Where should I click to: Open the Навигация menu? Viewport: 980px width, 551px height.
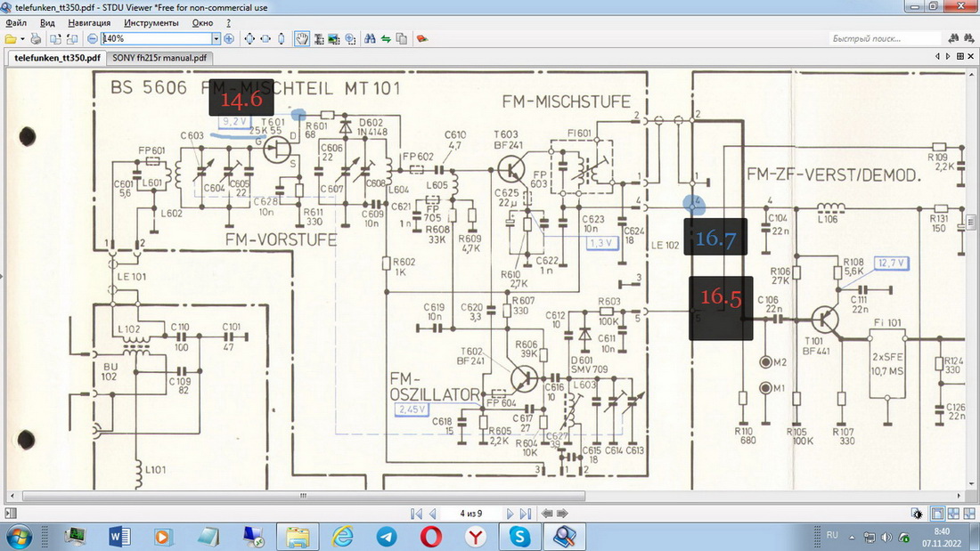click(x=89, y=22)
